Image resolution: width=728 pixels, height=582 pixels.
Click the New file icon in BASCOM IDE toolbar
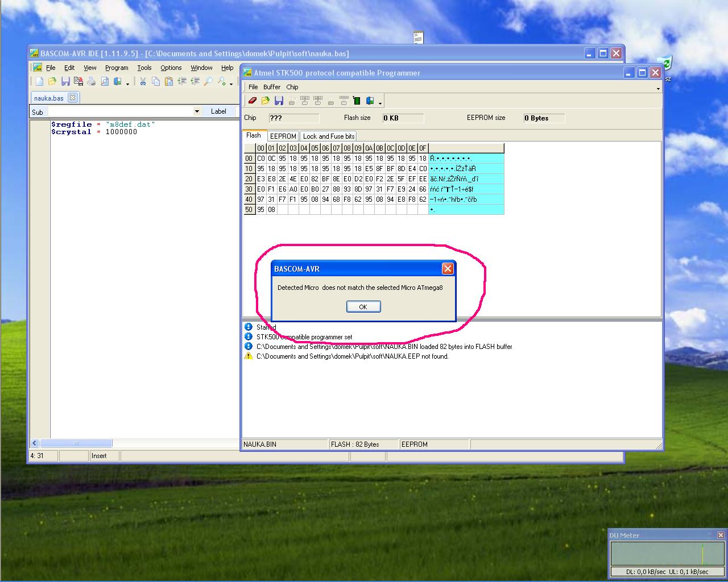coord(39,82)
